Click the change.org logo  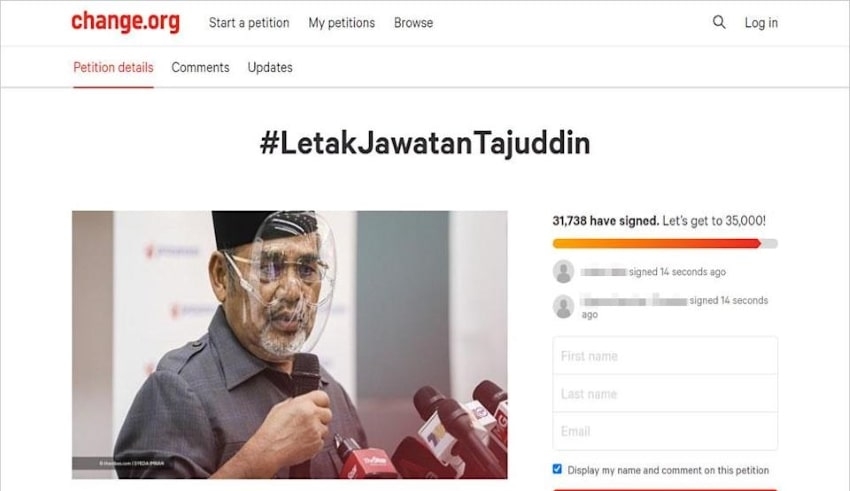(x=125, y=22)
